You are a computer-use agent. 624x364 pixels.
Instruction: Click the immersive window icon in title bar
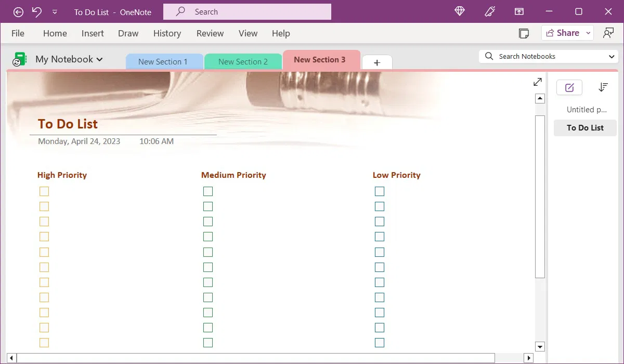519,11
